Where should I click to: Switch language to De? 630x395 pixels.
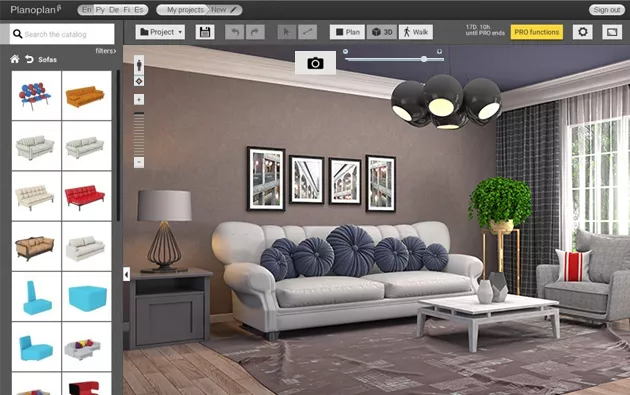coord(114,10)
